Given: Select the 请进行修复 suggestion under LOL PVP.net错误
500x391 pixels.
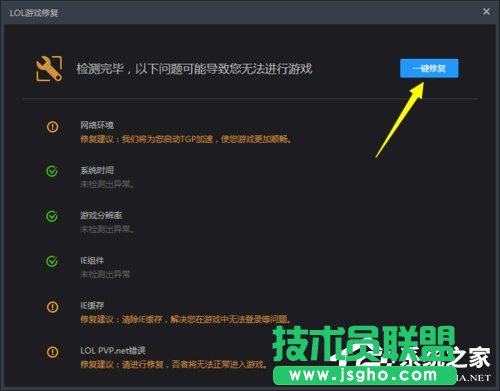Looking at the screenshot, I should [x=174, y=364].
